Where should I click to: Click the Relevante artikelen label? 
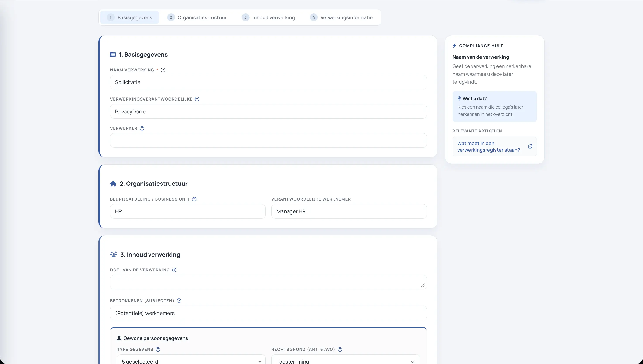pyautogui.click(x=477, y=131)
